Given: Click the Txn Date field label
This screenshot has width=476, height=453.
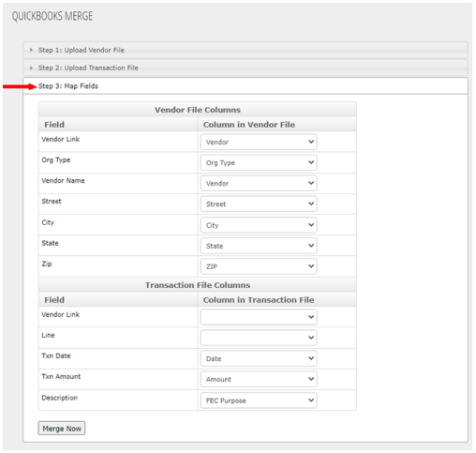Looking at the screenshot, I should pos(56,355).
